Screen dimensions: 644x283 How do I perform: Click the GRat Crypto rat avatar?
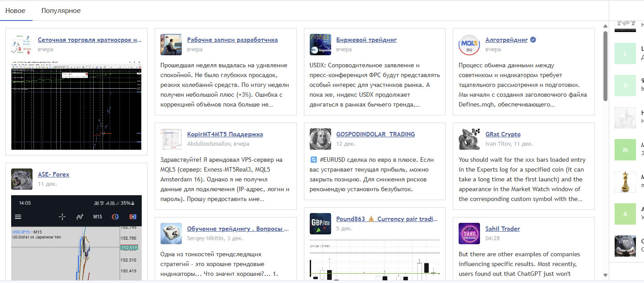tap(469, 139)
